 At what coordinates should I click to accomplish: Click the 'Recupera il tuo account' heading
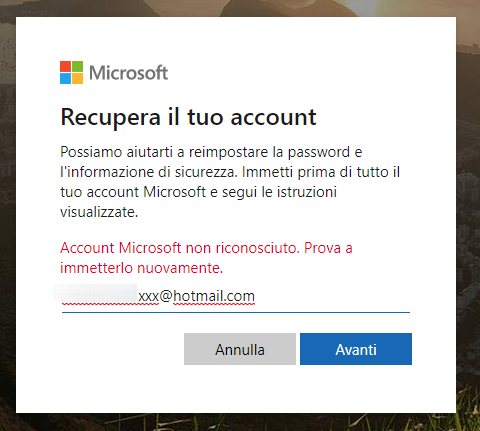coord(188,117)
